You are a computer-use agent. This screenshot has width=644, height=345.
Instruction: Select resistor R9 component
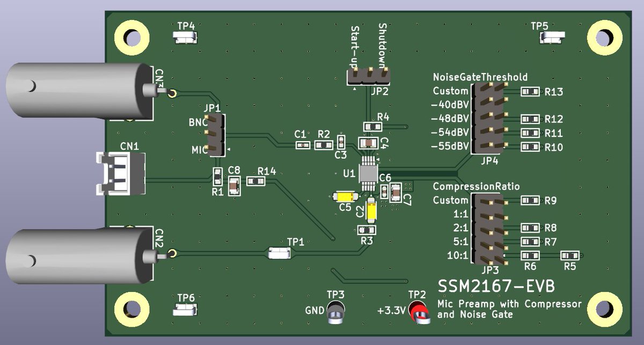click(x=530, y=201)
